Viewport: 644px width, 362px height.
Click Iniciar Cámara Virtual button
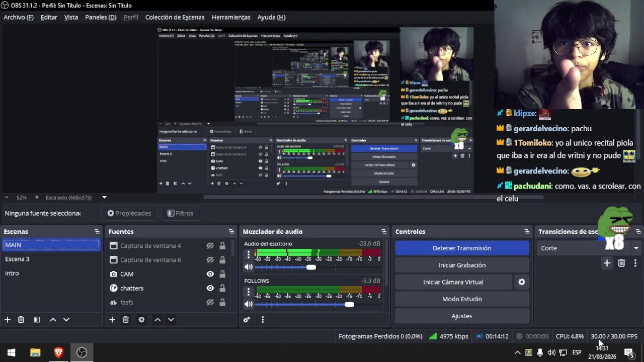453,282
